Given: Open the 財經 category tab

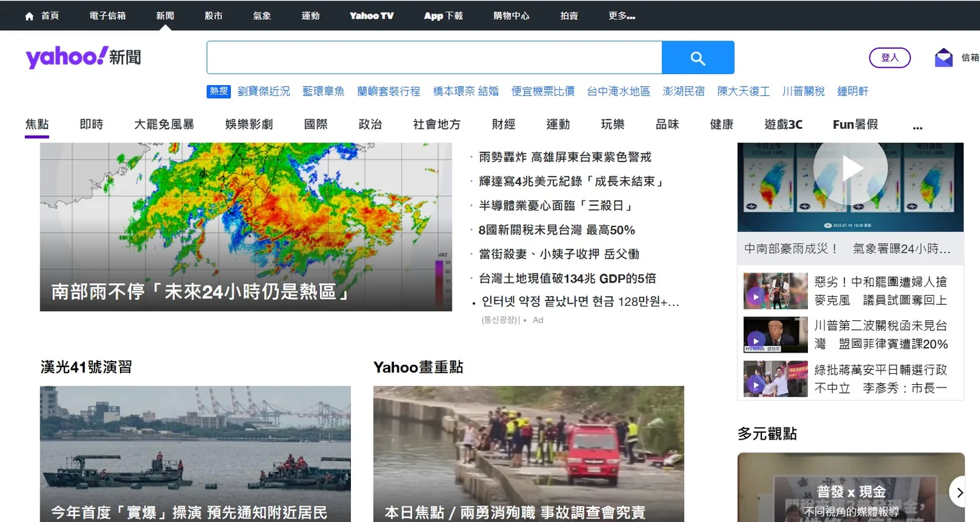Looking at the screenshot, I should coord(503,125).
